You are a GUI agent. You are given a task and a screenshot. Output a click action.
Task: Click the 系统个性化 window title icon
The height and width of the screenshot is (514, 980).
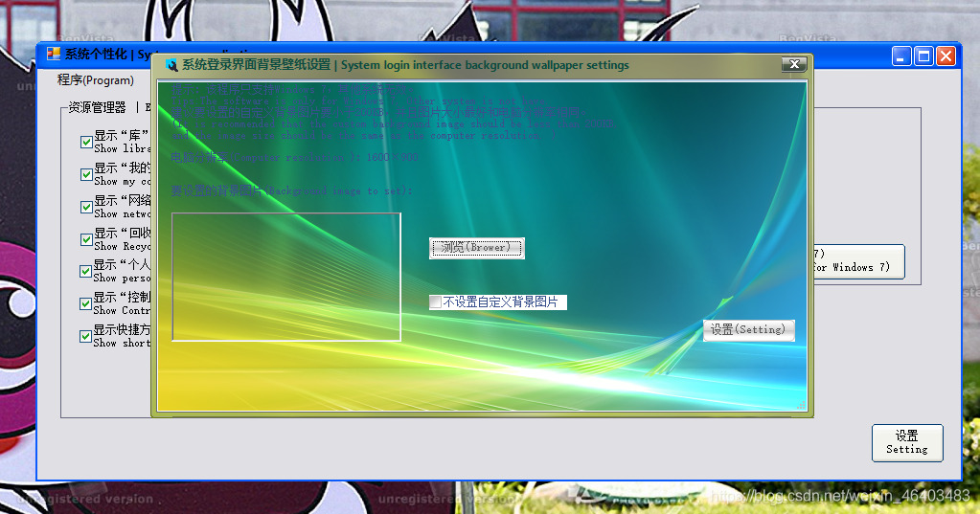[x=54, y=55]
